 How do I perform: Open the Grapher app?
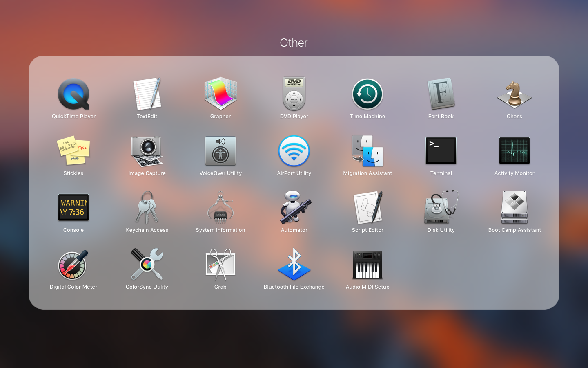[x=220, y=94]
